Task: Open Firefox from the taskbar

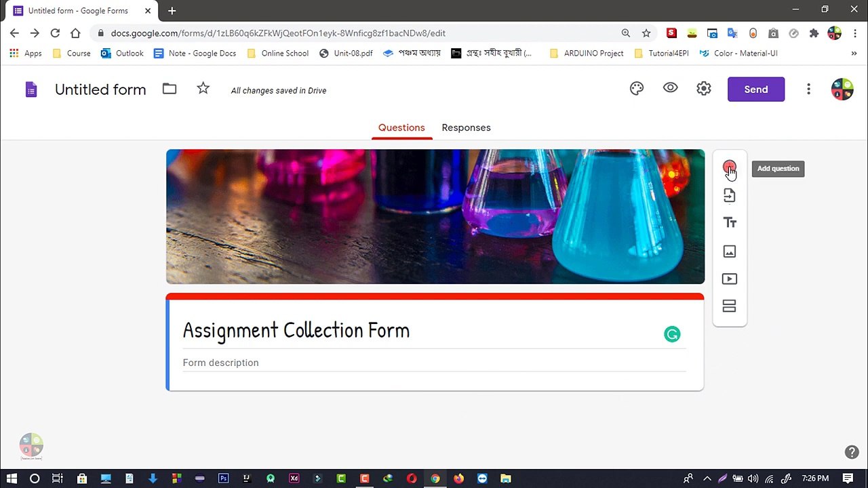Action: pyautogui.click(x=458, y=478)
